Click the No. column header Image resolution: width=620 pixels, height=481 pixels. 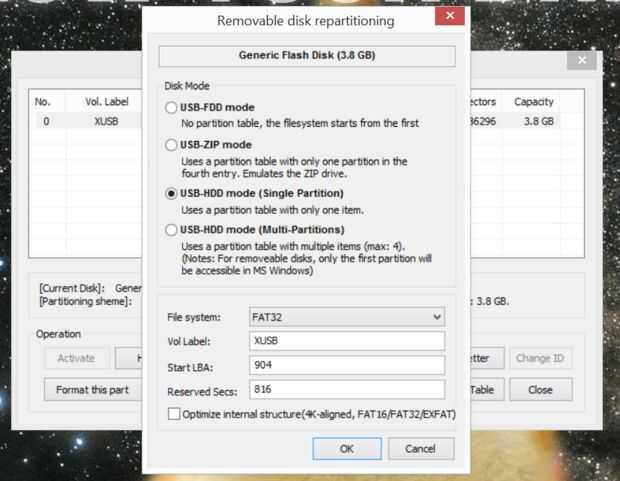43,102
